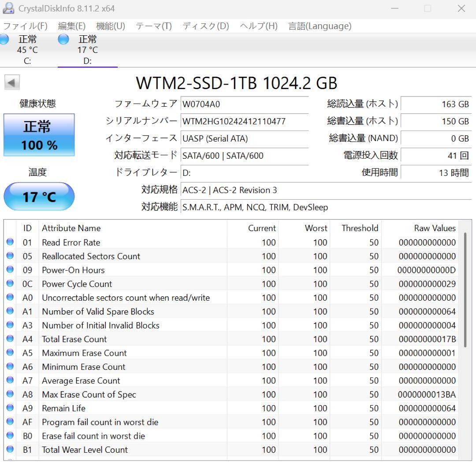Select the Power-On Hours raw value 00000000000D
Screen dimensions: 476x462
tap(427, 270)
